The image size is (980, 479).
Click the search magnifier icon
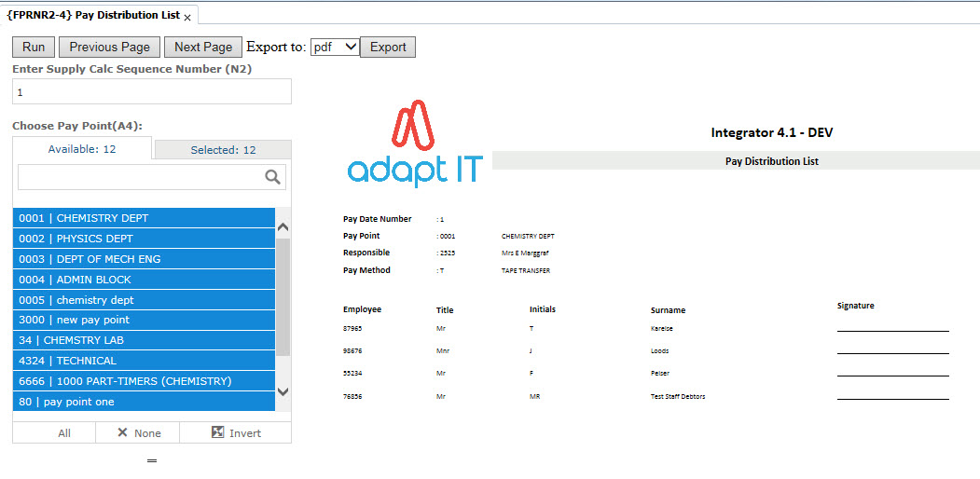tap(273, 177)
